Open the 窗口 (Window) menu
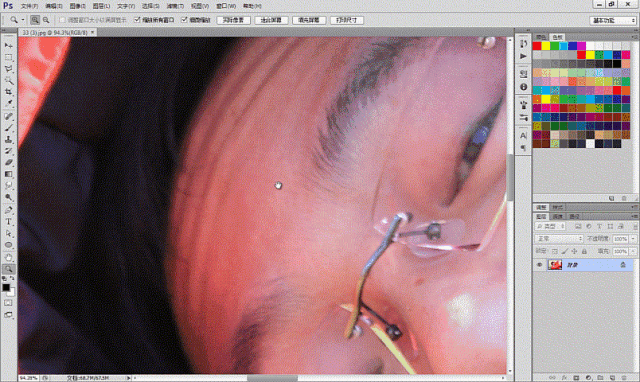 [225, 6]
